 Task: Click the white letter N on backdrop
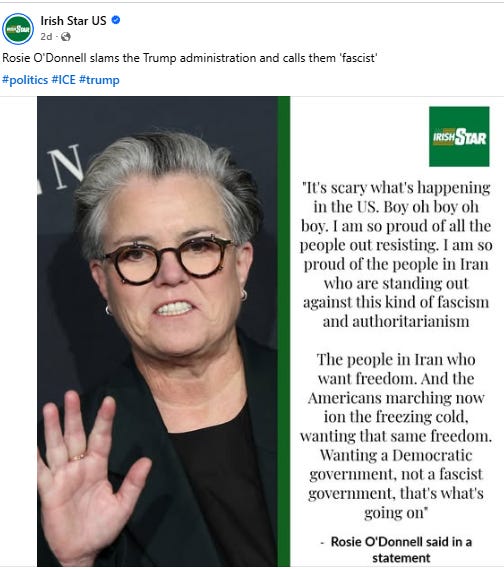[x=65, y=167]
